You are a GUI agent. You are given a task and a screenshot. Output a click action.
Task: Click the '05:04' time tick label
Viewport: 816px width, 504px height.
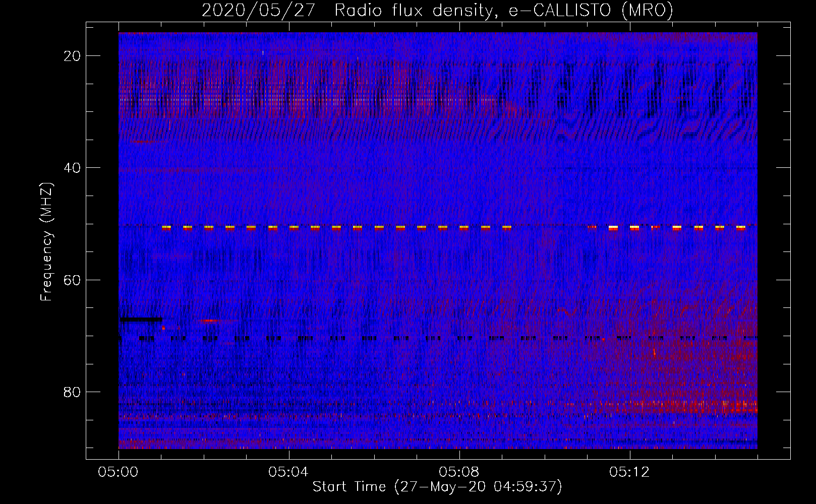[288, 472]
